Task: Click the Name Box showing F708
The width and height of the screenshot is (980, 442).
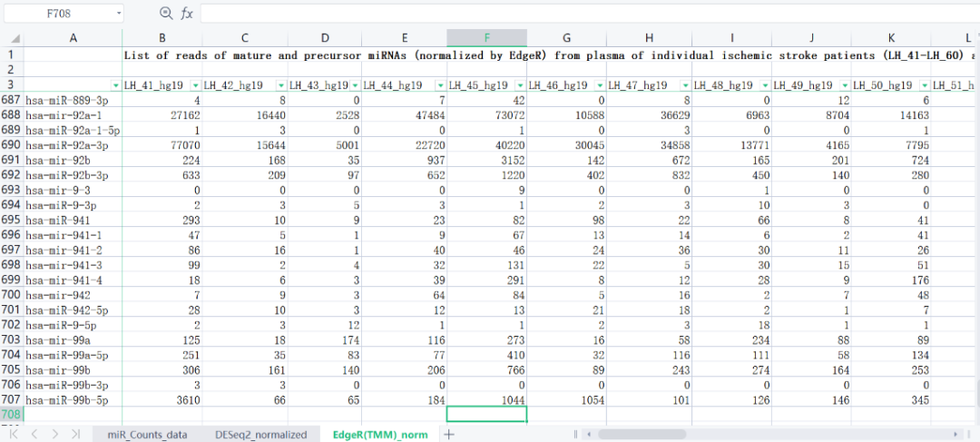Action: pos(57,13)
